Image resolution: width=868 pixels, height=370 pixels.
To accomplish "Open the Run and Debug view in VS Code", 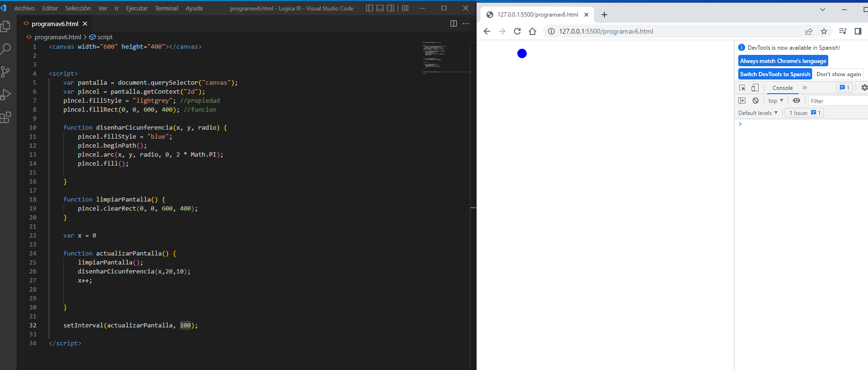I will coord(6,95).
